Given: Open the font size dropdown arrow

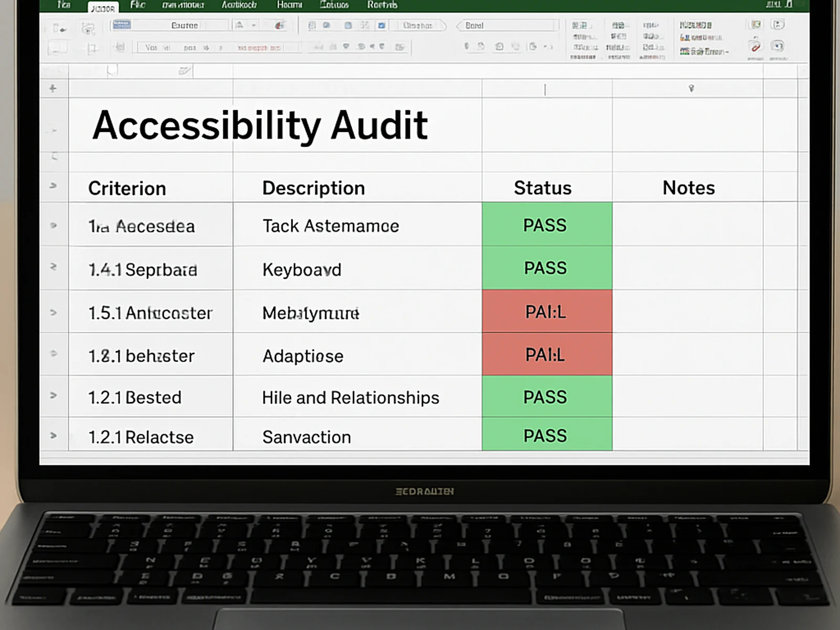Looking at the screenshot, I should tap(254, 24).
